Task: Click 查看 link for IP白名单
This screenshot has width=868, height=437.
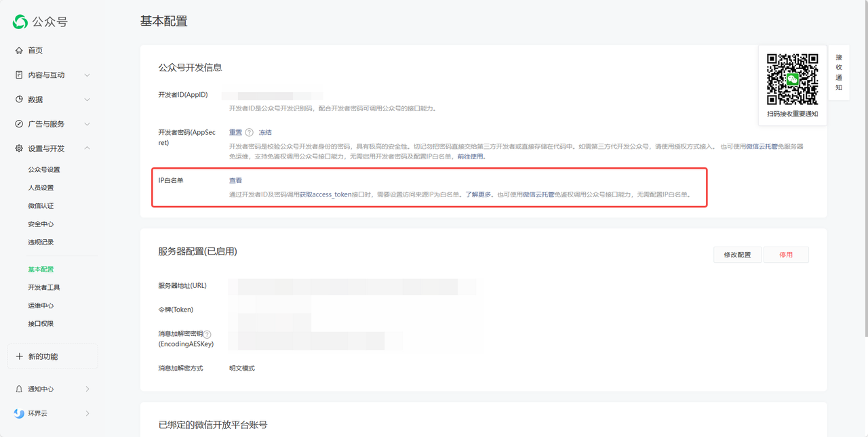Action: coord(235,180)
